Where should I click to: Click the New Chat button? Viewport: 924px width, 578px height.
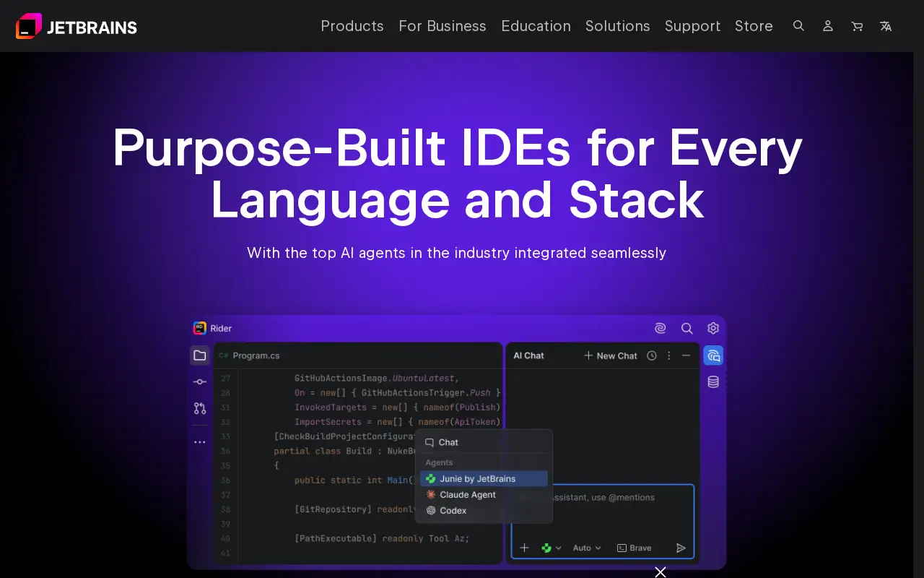coord(611,355)
